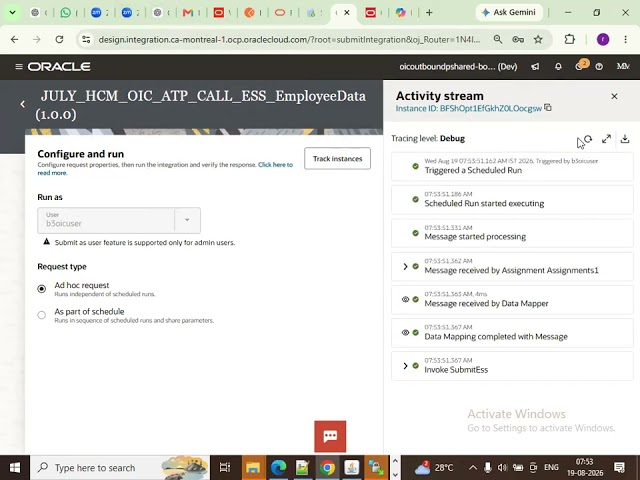Open the announcements megaphone icon
640x480 pixels.
[x=535, y=67]
